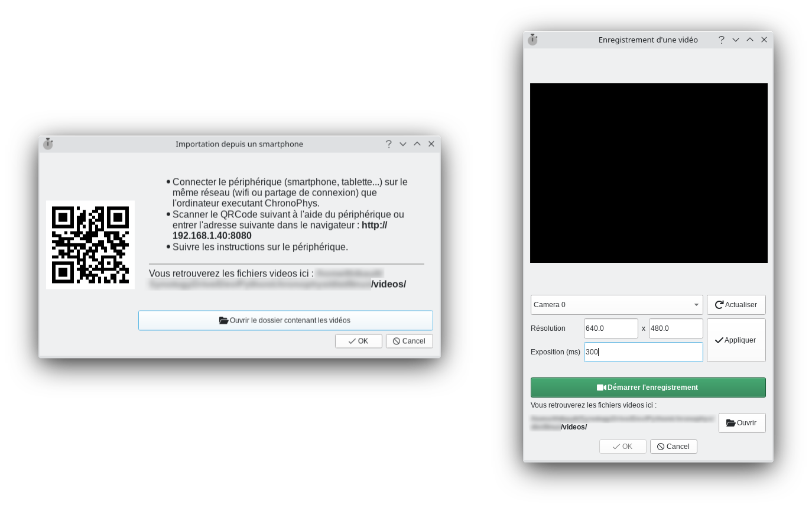Minimize the Importation depuis un smartphone window
This screenshot has height=508, width=812.
coord(403,144)
